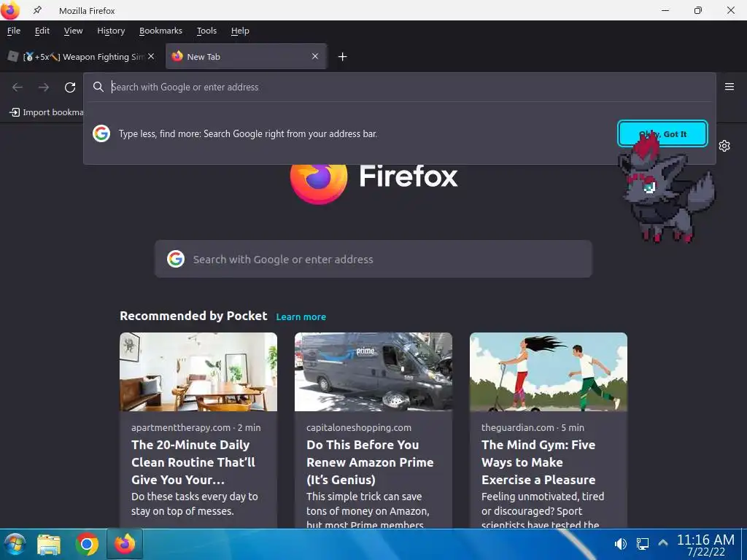747x560 pixels.
Task: Open The 20-Minute Daily Clean Routine article
Action: pyautogui.click(x=193, y=462)
